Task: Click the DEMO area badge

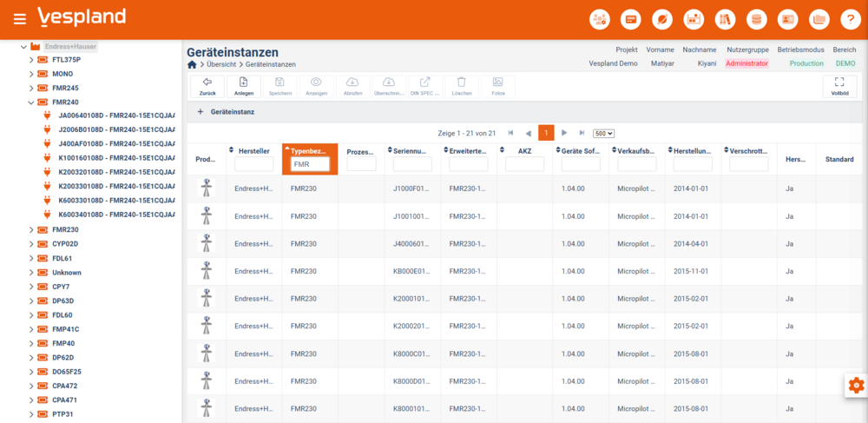Action: click(x=845, y=63)
